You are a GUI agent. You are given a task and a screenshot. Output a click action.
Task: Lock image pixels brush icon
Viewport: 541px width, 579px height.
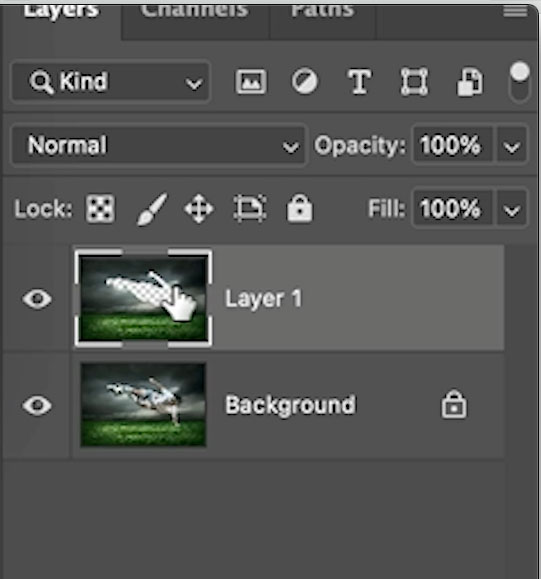point(151,209)
